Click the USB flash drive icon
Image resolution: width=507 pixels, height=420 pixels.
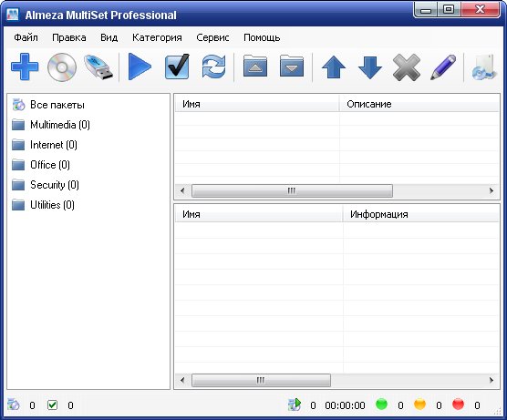(98, 67)
